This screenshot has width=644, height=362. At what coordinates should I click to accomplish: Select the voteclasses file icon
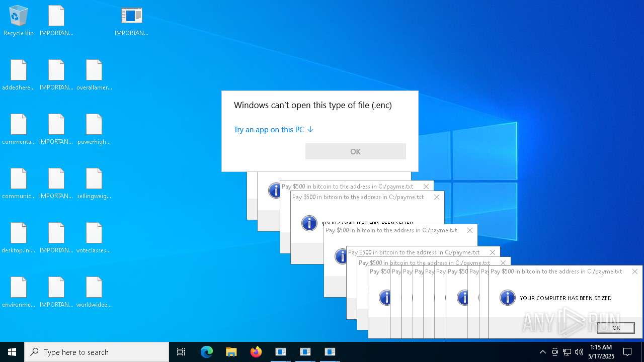pos(94,238)
